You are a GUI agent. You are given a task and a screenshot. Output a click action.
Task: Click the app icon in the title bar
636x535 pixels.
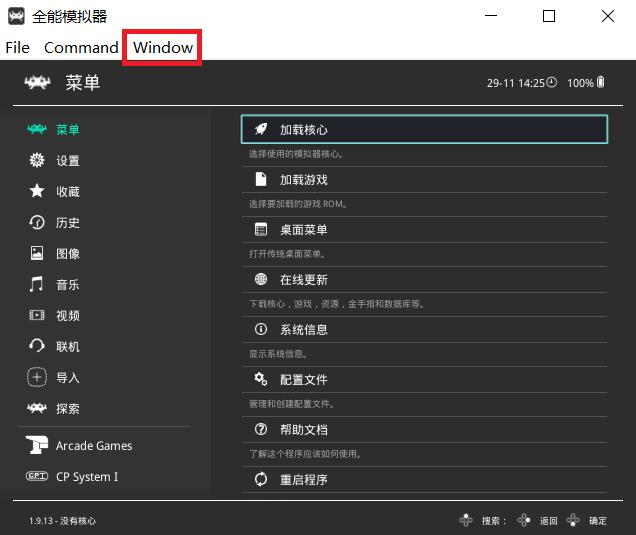pos(16,16)
